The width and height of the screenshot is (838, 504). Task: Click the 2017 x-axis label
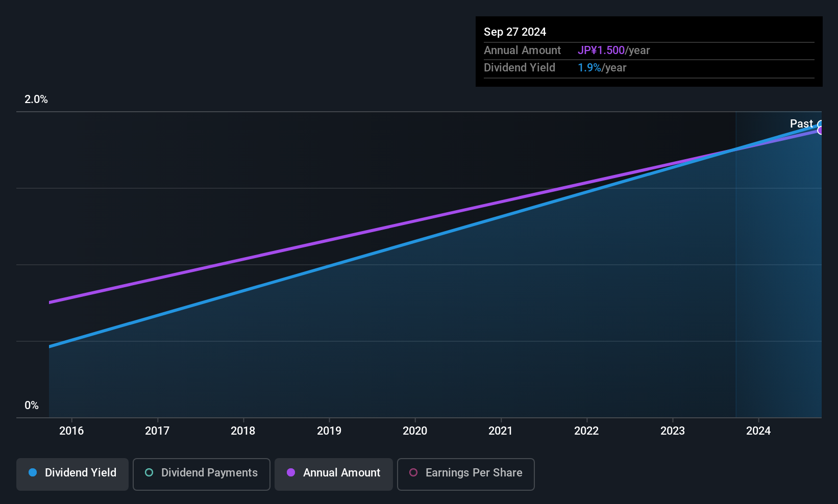coord(157,431)
